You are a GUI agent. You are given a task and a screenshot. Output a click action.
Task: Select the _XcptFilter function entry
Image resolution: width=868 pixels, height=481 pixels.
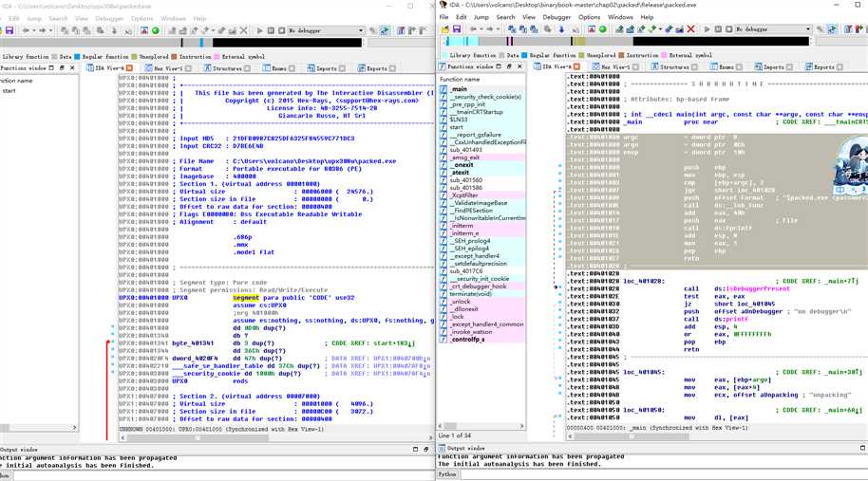465,194
